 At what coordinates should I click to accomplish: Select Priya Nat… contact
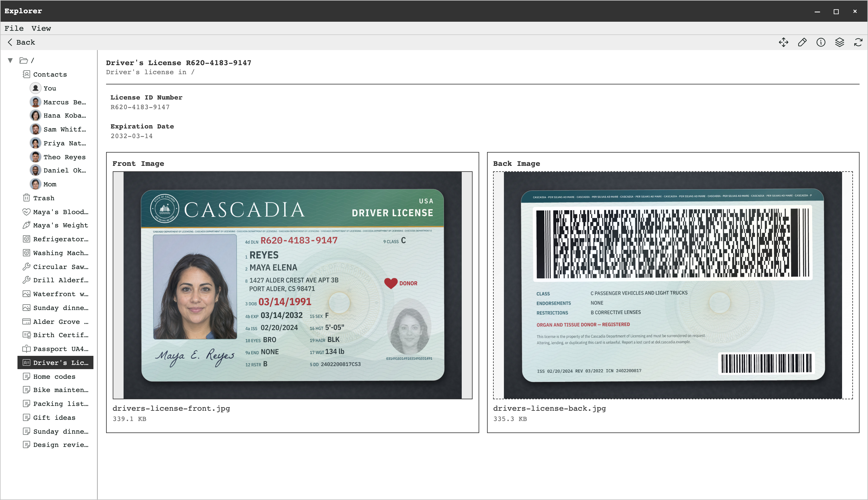(55, 143)
